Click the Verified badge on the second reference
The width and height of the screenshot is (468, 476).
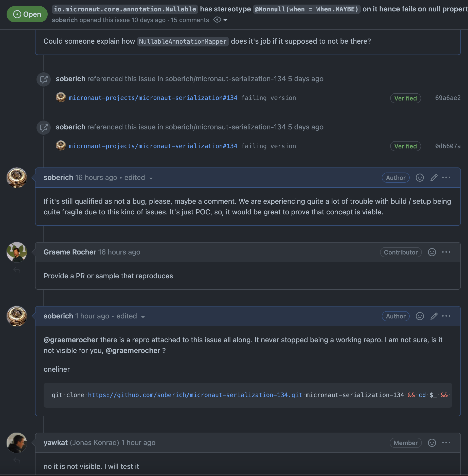coord(405,146)
